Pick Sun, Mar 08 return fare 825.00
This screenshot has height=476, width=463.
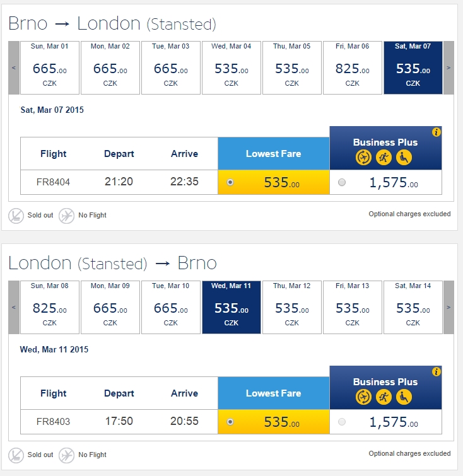click(x=50, y=307)
